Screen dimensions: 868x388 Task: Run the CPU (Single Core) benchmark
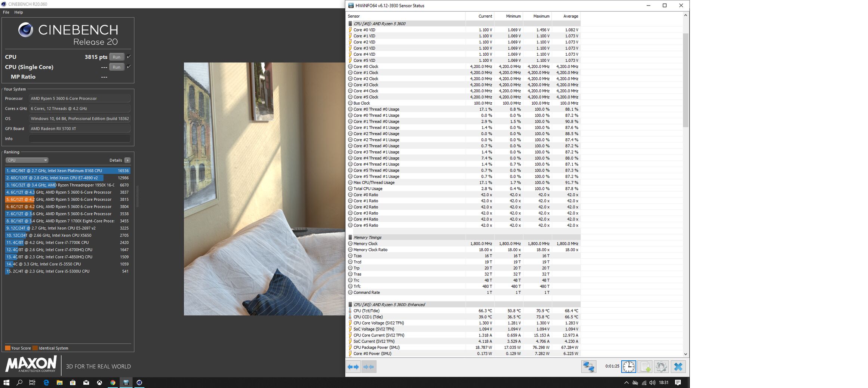coord(117,67)
